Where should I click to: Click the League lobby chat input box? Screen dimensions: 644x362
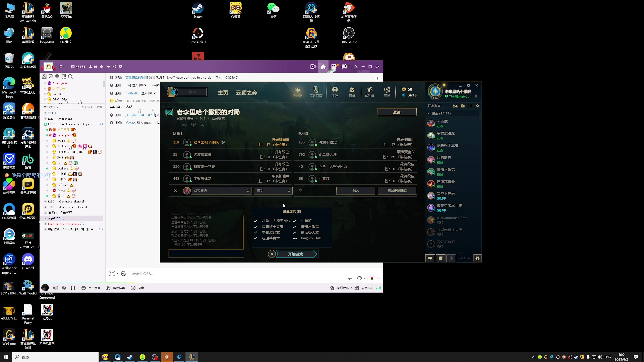(x=206, y=254)
